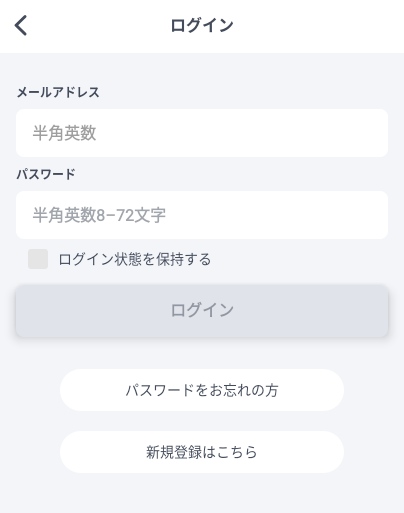The width and height of the screenshot is (404, 513).
Task: Click the ログイン状態を保持する label text
Action: [x=135, y=259]
